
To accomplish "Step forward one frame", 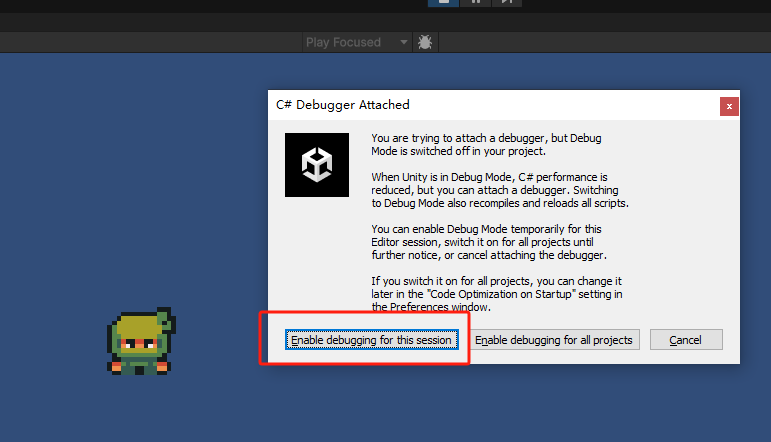I will tap(507, 3).
